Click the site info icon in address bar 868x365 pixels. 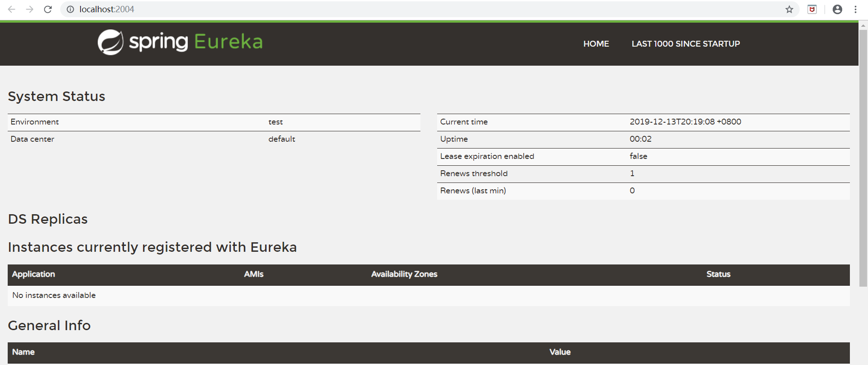point(70,9)
